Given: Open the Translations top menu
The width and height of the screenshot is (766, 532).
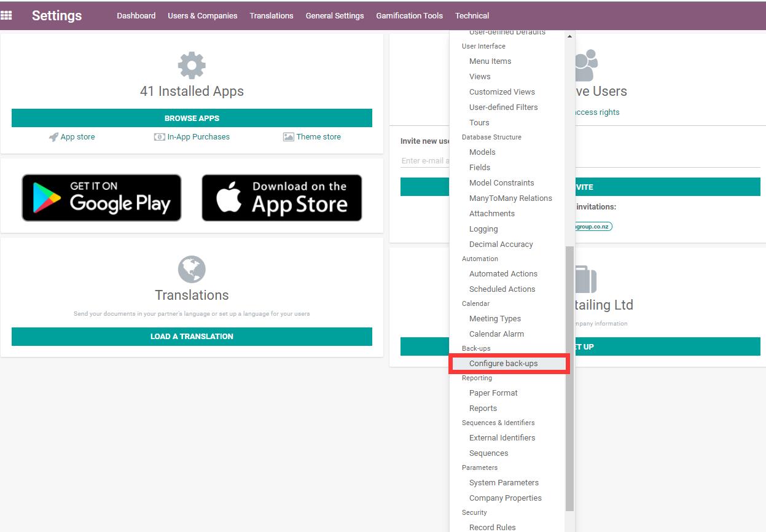Looking at the screenshot, I should tap(272, 15).
